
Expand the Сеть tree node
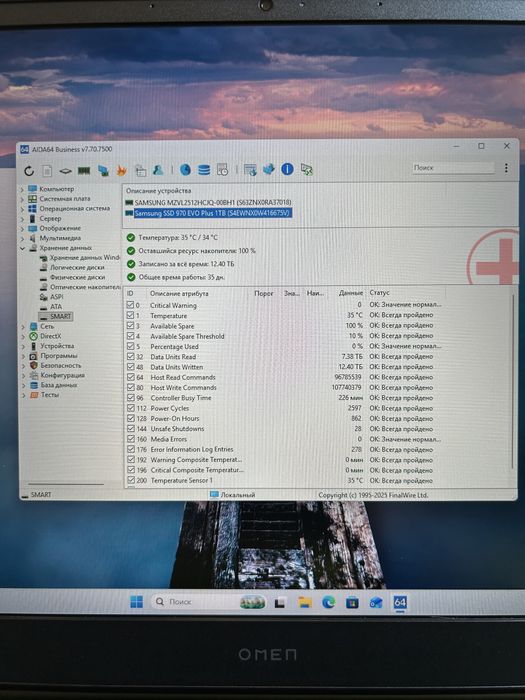pyautogui.click(x=22, y=326)
